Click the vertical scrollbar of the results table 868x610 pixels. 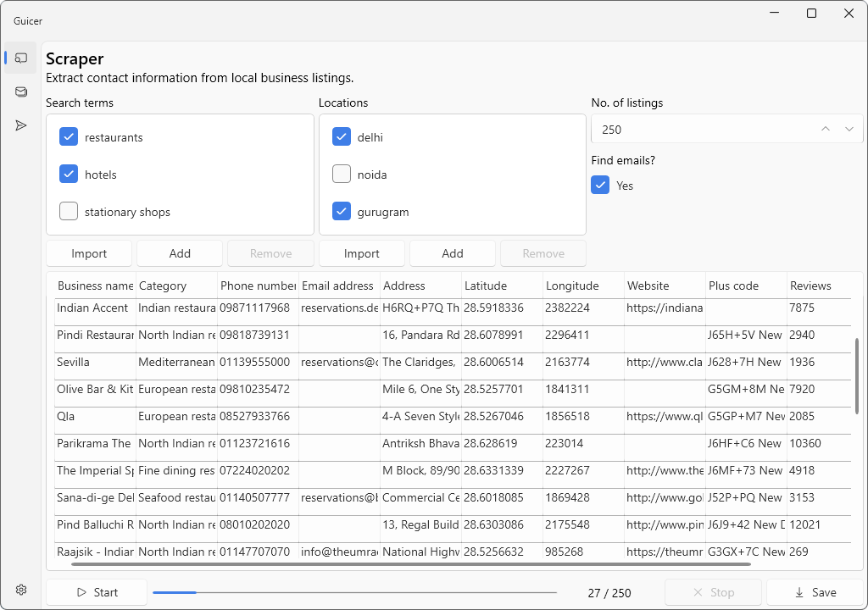[x=857, y=377]
